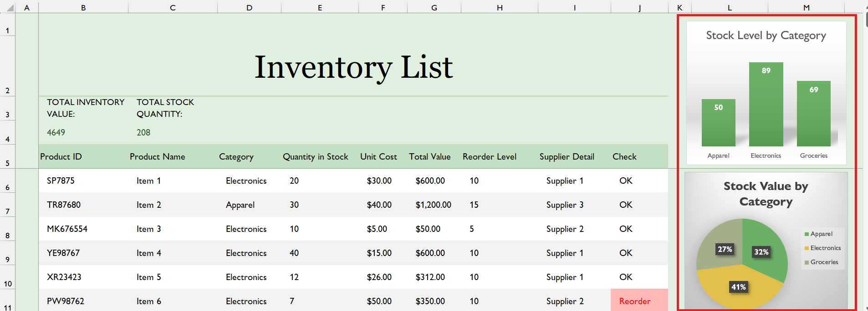Select column D header
868x311 pixels.
click(249, 8)
